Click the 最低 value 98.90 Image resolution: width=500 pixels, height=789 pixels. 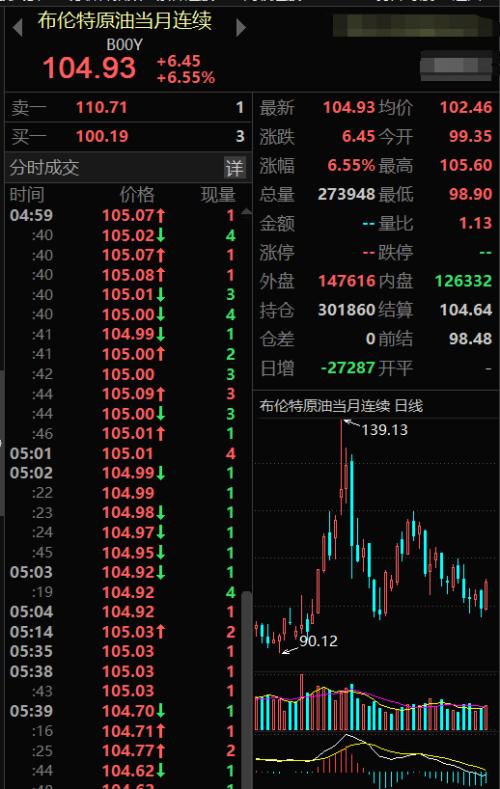click(470, 194)
